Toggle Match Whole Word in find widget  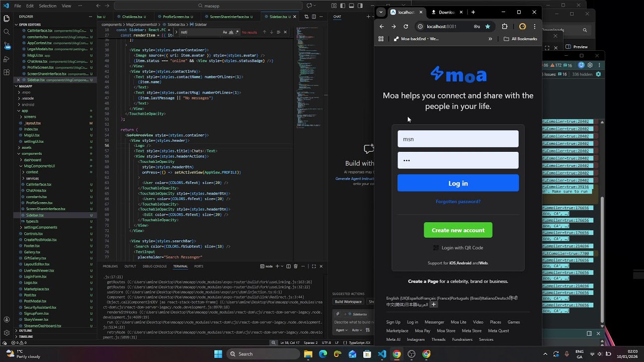click(x=231, y=32)
